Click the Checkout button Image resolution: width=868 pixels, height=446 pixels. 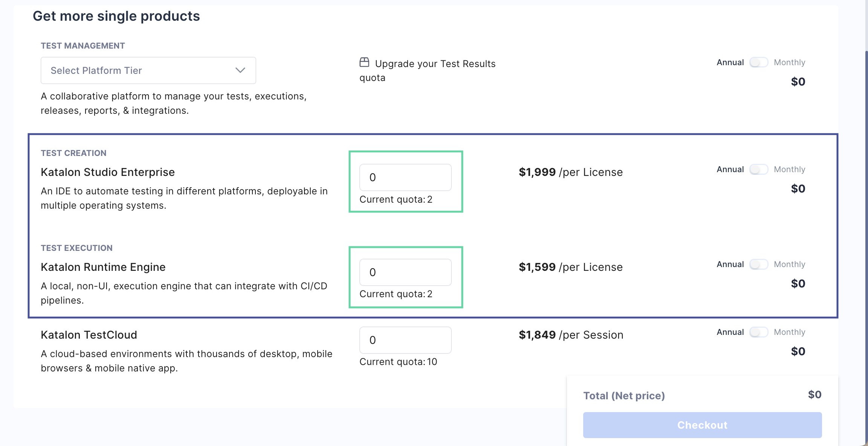pyautogui.click(x=702, y=425)
